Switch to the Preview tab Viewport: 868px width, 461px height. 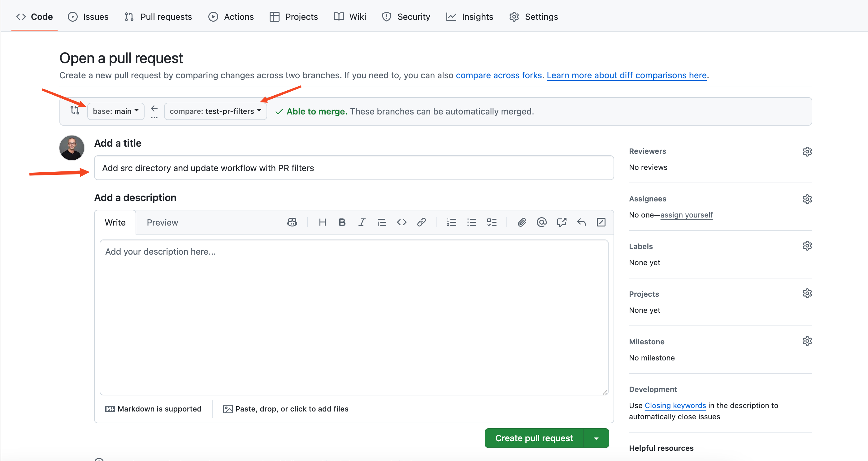(x=163, y=222)
